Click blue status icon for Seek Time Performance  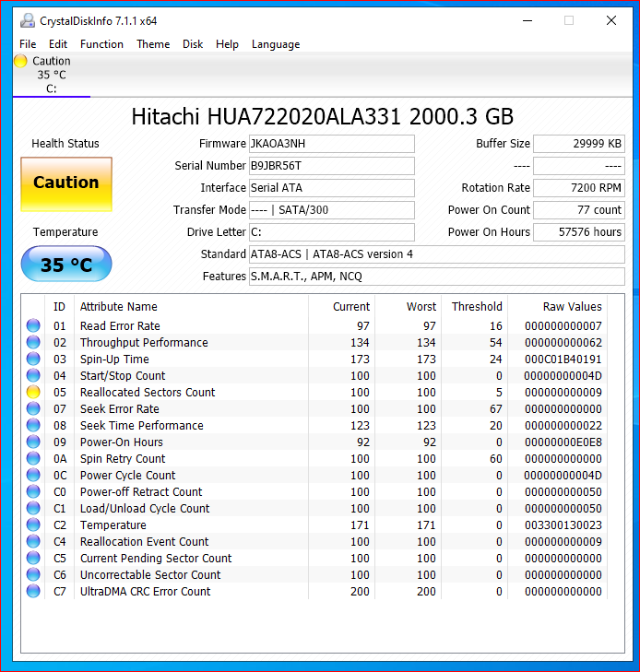(x=33, y=425)
